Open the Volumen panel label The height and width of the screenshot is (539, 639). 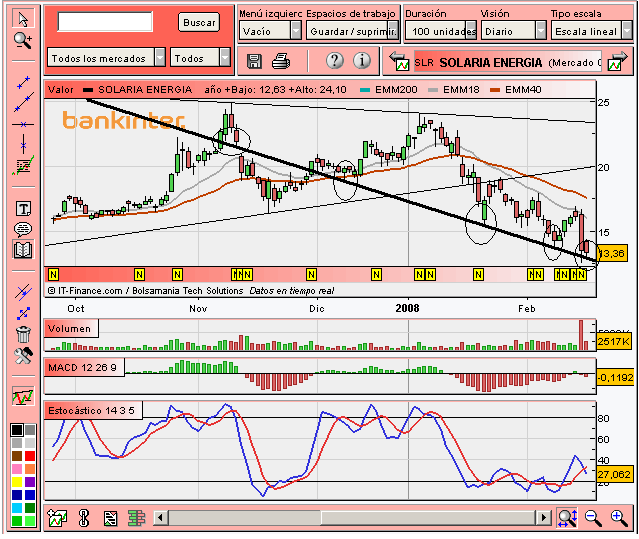point(71,328)
